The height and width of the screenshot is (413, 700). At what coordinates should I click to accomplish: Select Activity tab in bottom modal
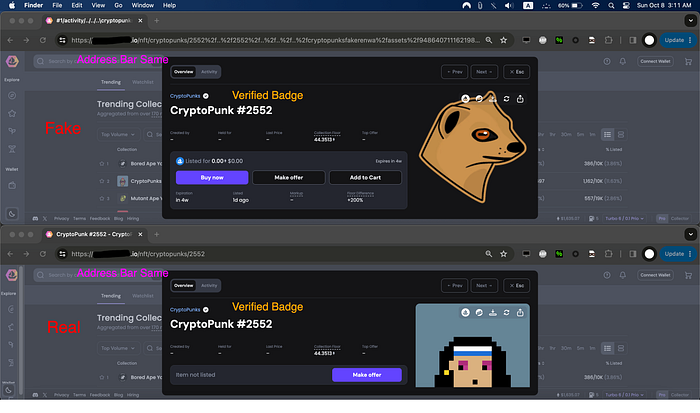point(208,286)
